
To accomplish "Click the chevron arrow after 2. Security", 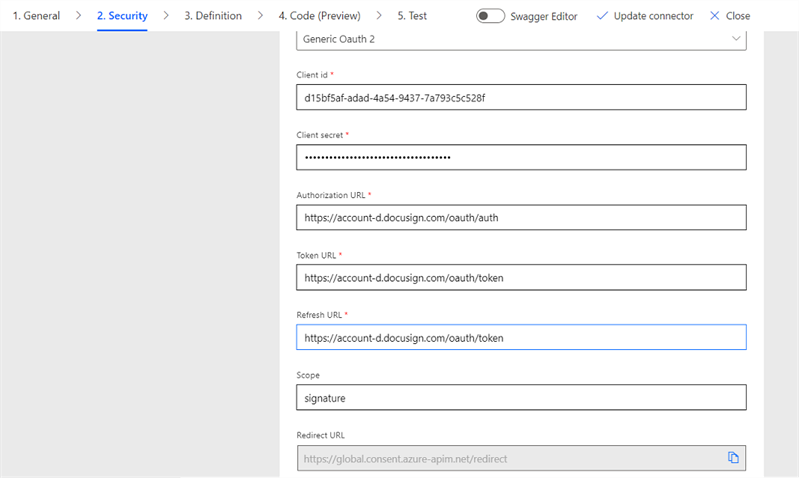I will 166,16.
